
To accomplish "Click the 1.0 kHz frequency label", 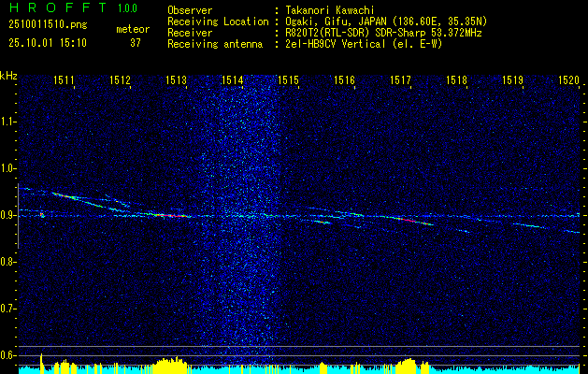I will coord(7,168).
